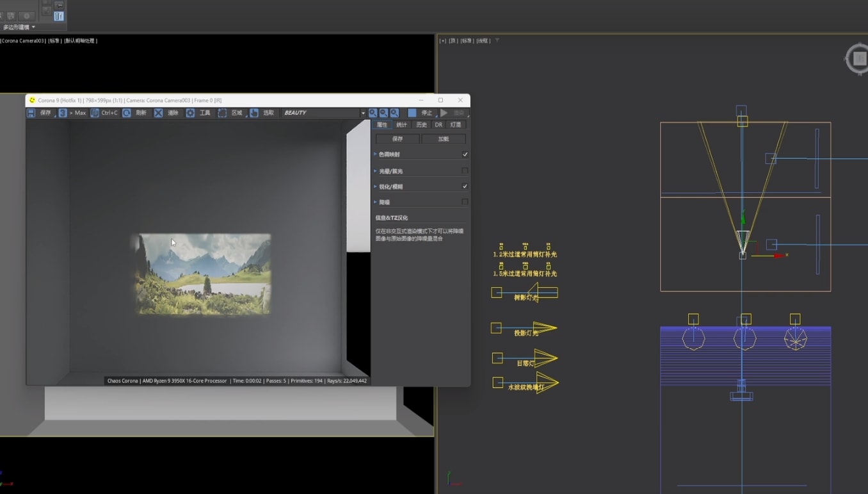
Task: Click the [默认明暗处理] viewport shading label
Action: [x=81, y=40]
